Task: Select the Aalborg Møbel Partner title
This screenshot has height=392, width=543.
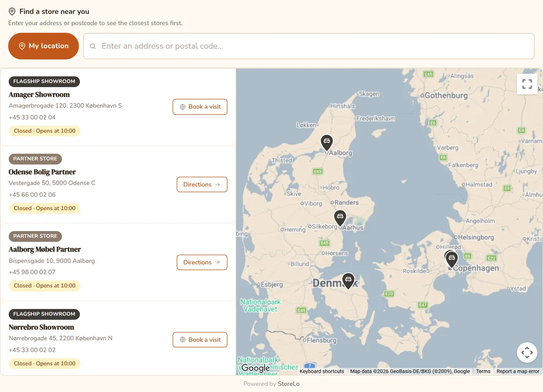Action: tap(45, 250)
